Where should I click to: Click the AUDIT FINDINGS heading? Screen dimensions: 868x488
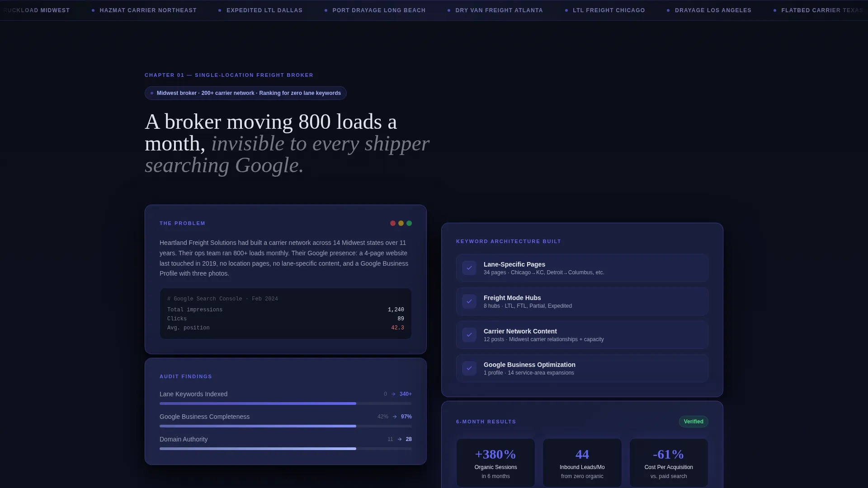pos(186,376)
